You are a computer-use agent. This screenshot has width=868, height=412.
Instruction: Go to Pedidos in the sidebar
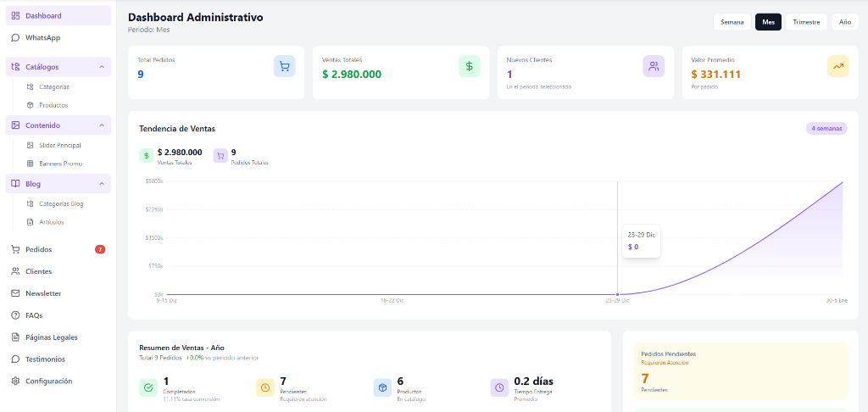[x=39, y=249]
